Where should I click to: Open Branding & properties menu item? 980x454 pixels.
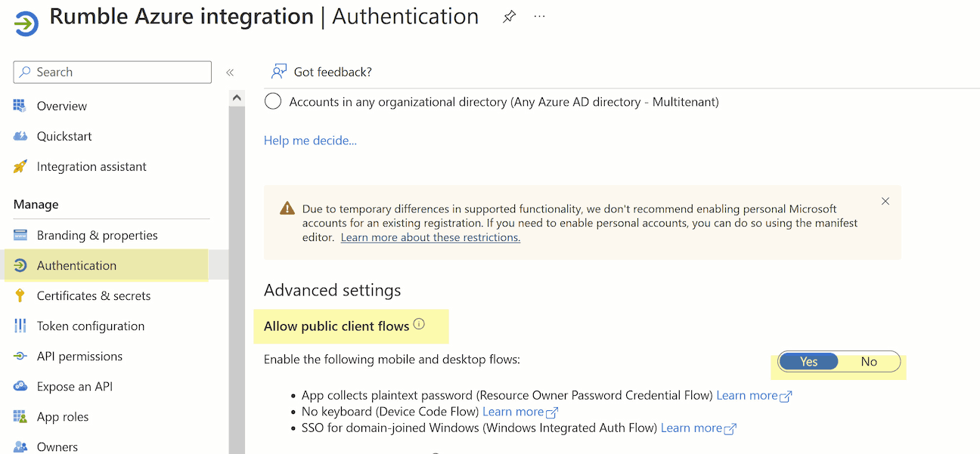pos(98,235)
